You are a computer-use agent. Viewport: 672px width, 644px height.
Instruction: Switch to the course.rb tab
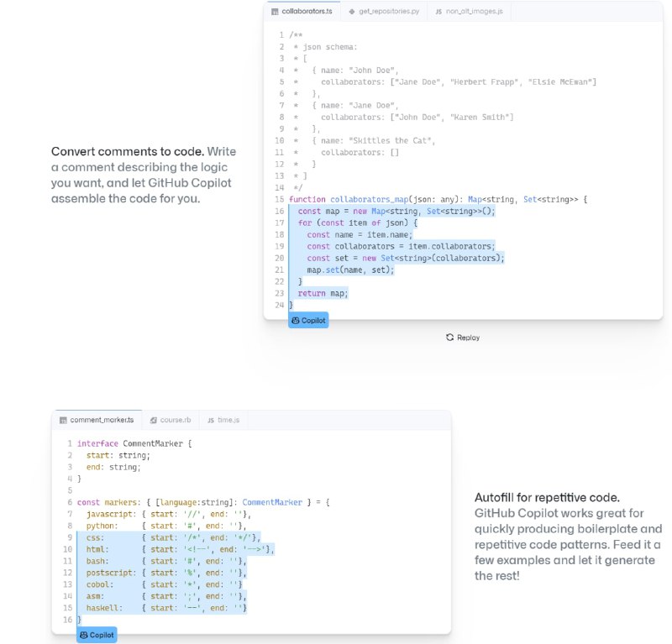click(x=171, y=420)
